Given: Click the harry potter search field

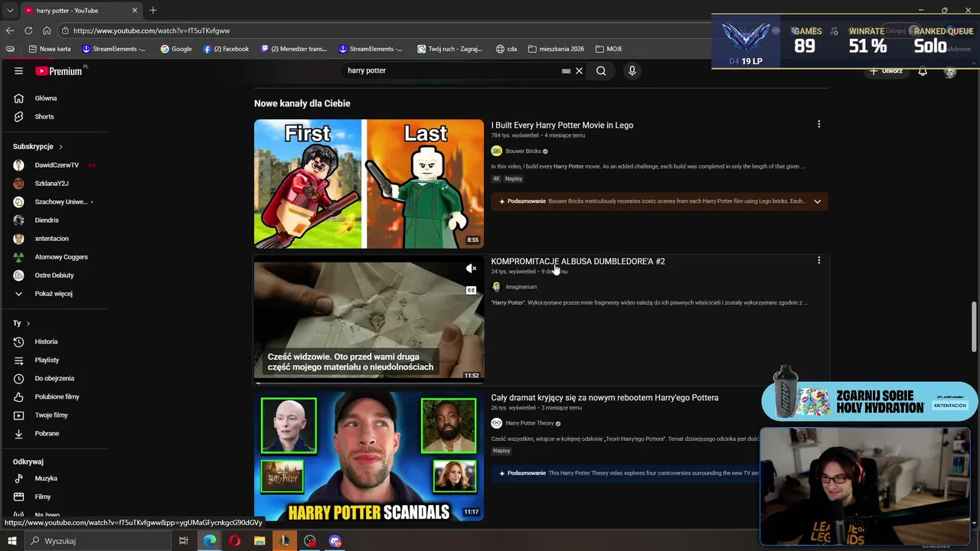Looking at the screenshot, I should (452, 70).
